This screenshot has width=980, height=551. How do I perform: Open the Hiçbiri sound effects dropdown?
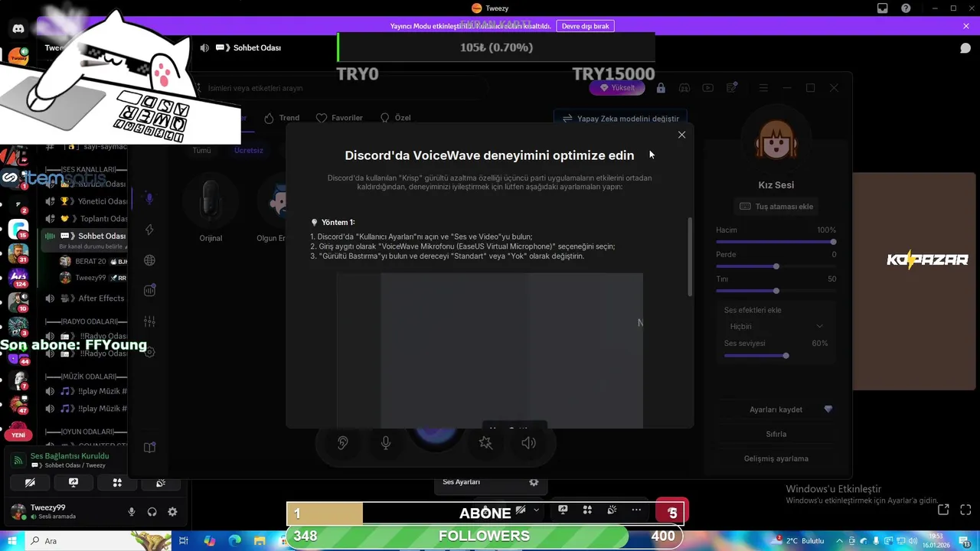point(776,327)
